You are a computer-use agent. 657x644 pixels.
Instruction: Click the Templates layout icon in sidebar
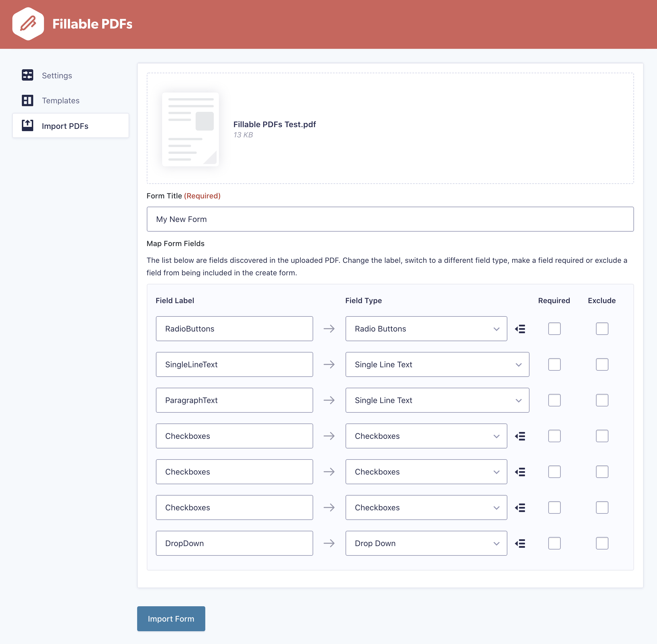point(28,100)
